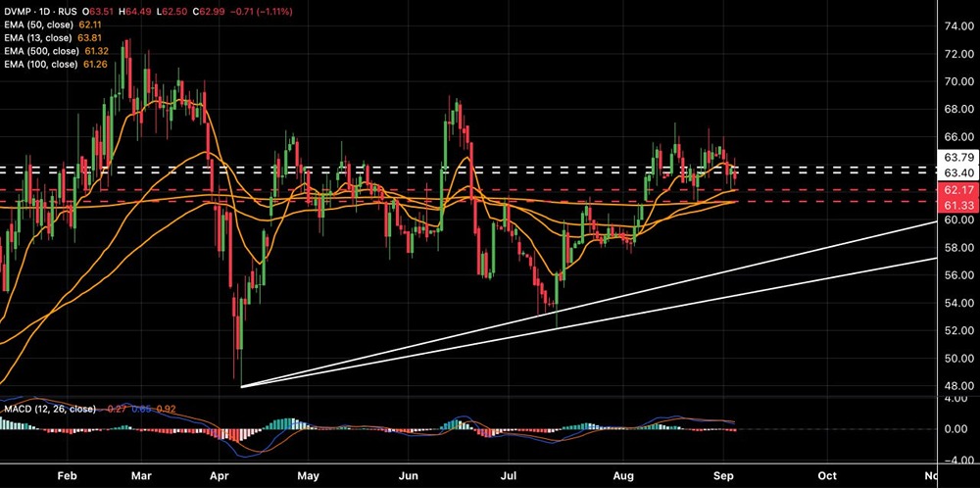
Task: Click the Jul date axis label
Action: 510,476
